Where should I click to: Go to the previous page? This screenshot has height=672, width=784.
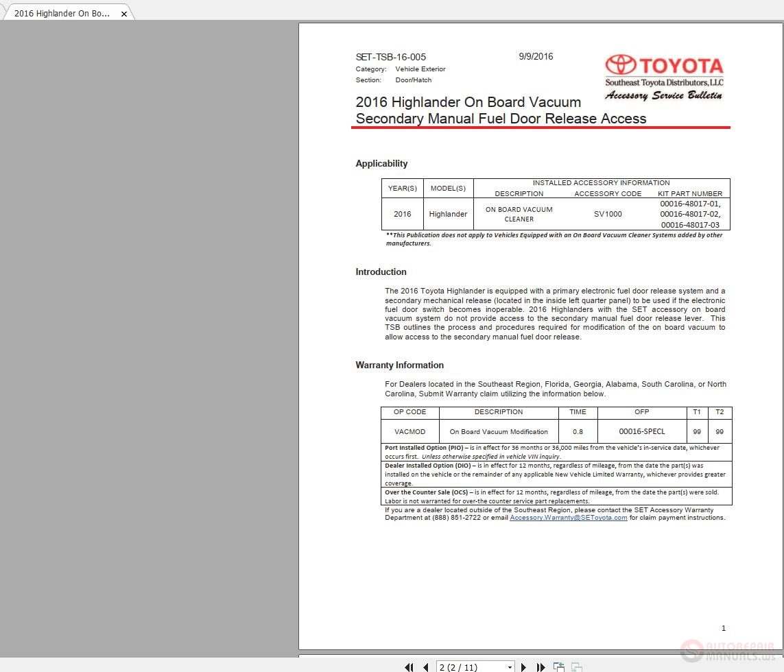point(426,667)
